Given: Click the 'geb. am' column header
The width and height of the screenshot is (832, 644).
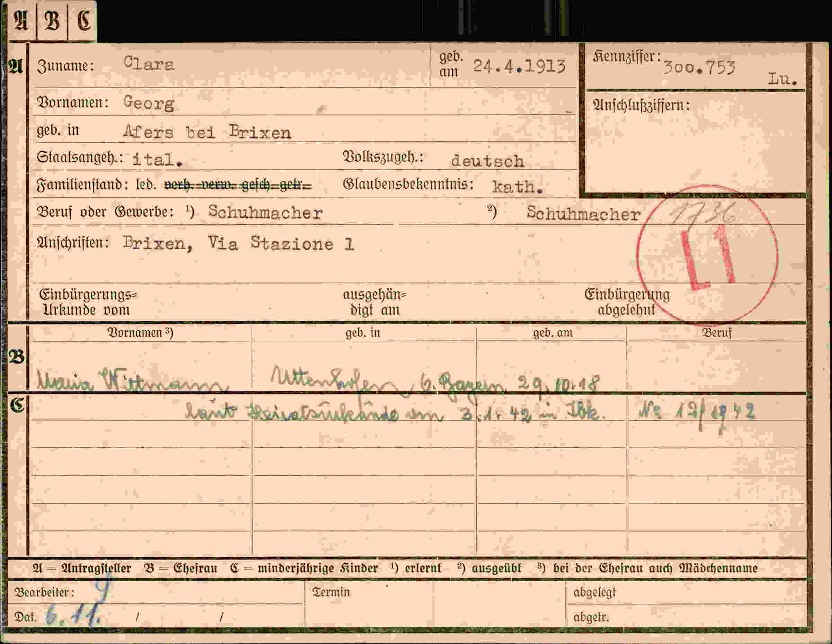Looking at the screenshot, I should coord(553,333).
